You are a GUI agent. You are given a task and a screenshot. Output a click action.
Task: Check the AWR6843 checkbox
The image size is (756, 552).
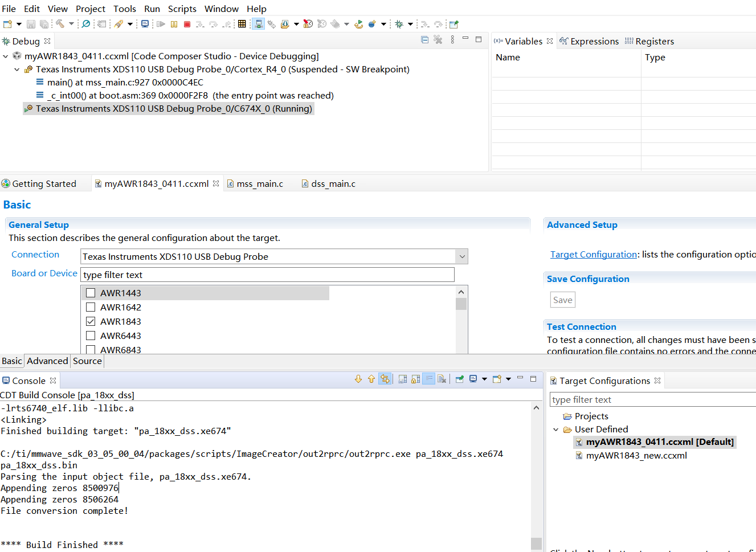91,349
